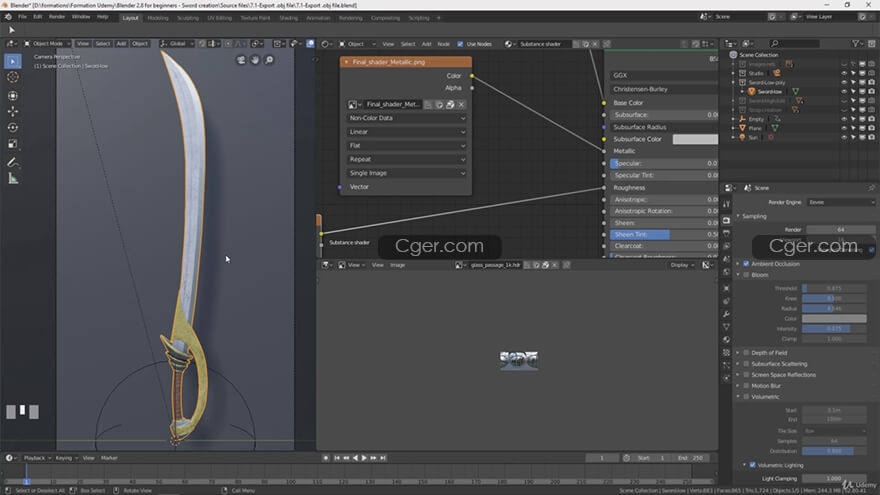Open image file for Final_shader_Met texture
The height and width of the screenshot is (495, 880).
pyautogui.click(x=450, y=104)
